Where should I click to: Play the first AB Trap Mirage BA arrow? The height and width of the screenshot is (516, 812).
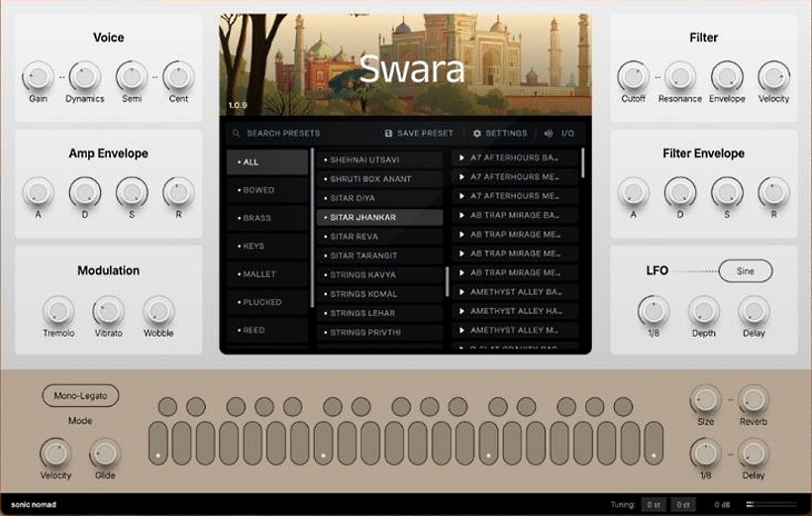tap(461, 215)
